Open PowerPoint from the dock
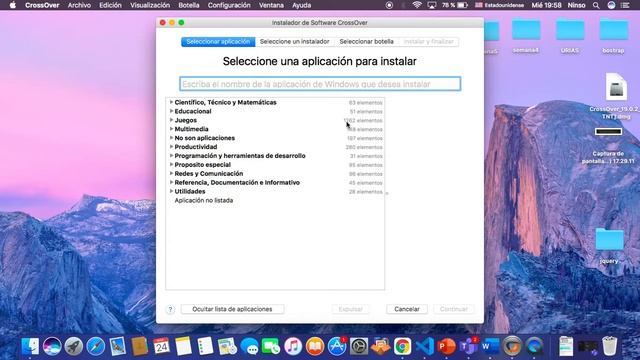This screenshot has height=360, width=640. pyautogui.click(x=446, y=347)
